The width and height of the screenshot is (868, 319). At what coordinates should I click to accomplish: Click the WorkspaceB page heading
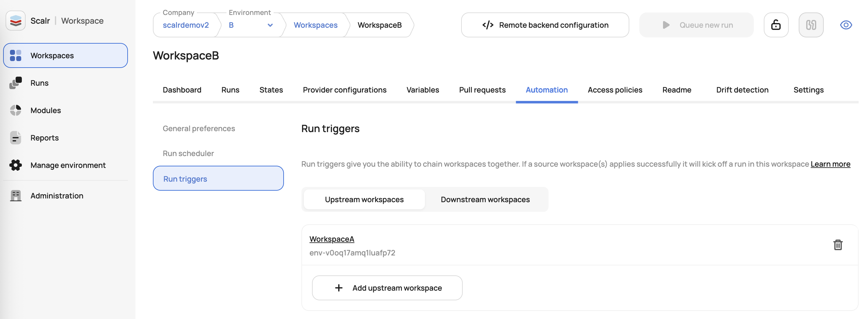[x=186, y=55]
